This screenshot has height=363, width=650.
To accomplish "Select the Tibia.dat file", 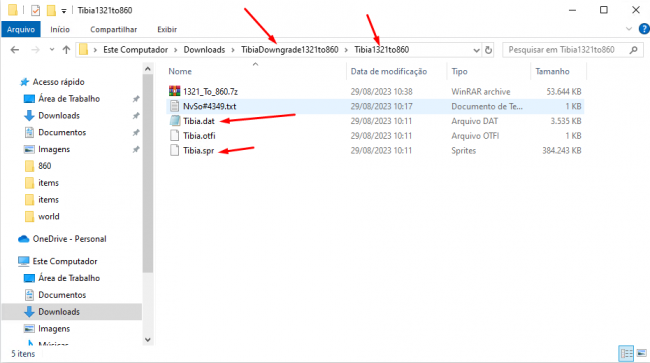I will click(x=199, y=121).
